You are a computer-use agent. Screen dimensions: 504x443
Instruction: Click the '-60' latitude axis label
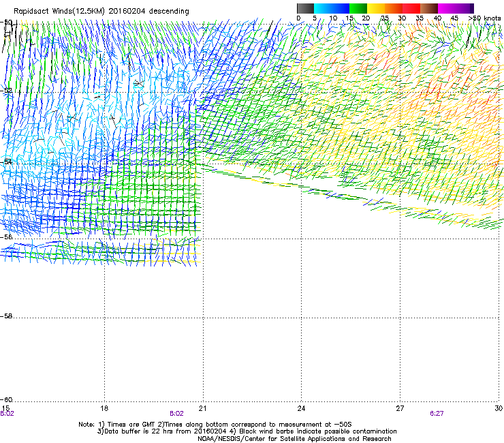(6, 400)
